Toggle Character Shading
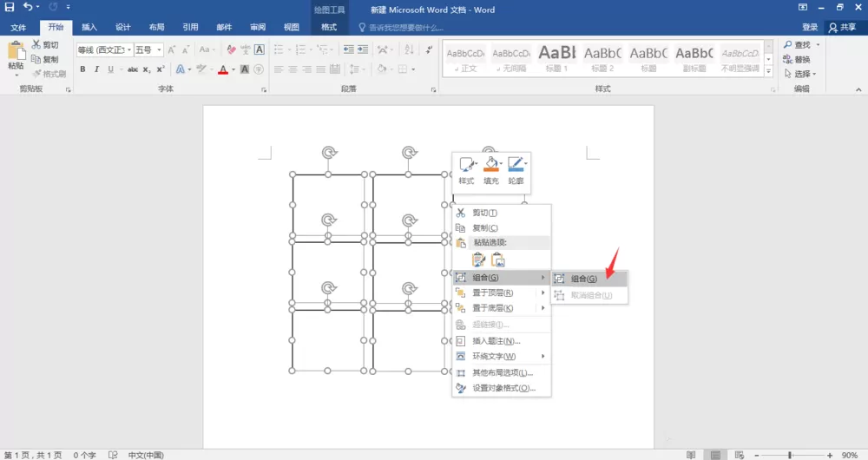 (244, 69)
